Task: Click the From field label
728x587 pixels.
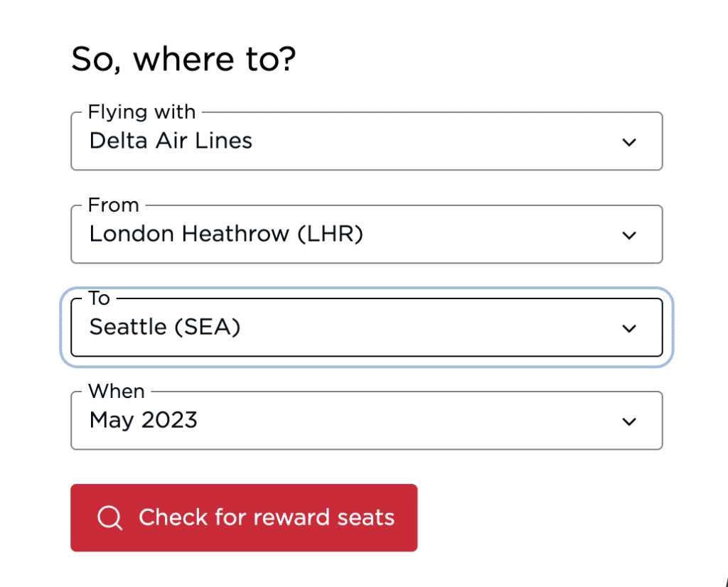Action: [x=113, y=205]
